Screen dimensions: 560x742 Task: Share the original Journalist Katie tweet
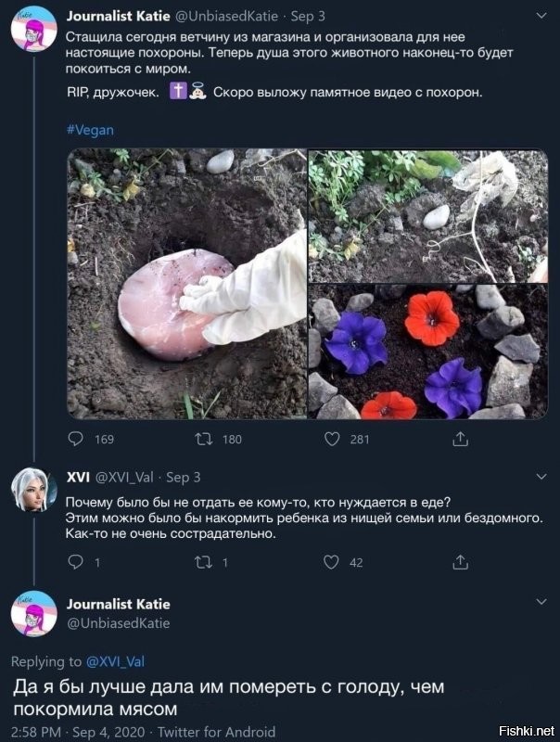(x=460, y=439)
